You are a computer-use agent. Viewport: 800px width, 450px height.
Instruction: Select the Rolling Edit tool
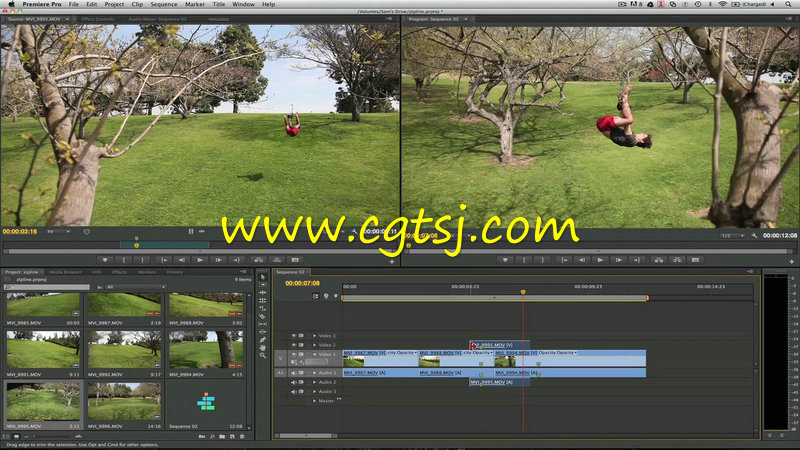(263, 301)
